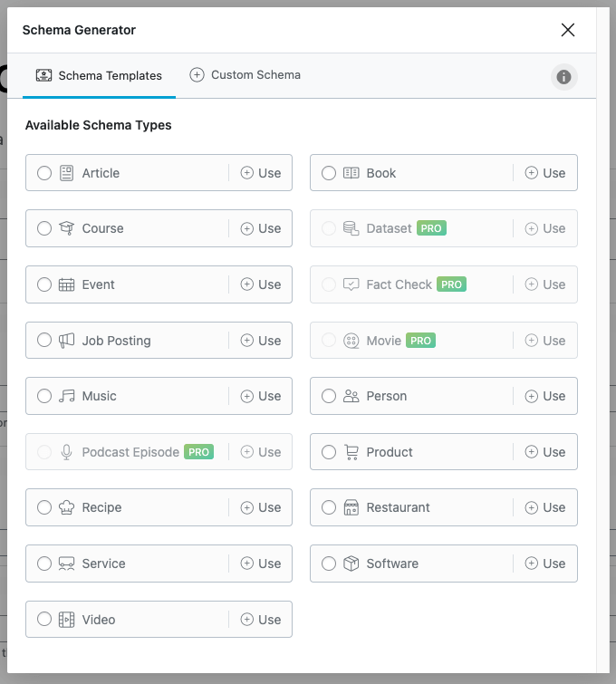Choose the Restaurant schema radio button
The width and height of the screenshot is (616, 684).
[x=329, y=507]
